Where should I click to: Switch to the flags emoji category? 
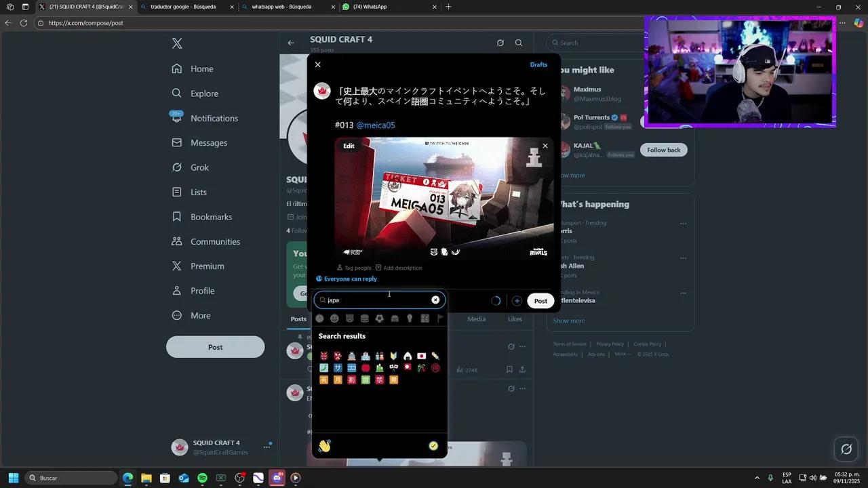[439, 318]
